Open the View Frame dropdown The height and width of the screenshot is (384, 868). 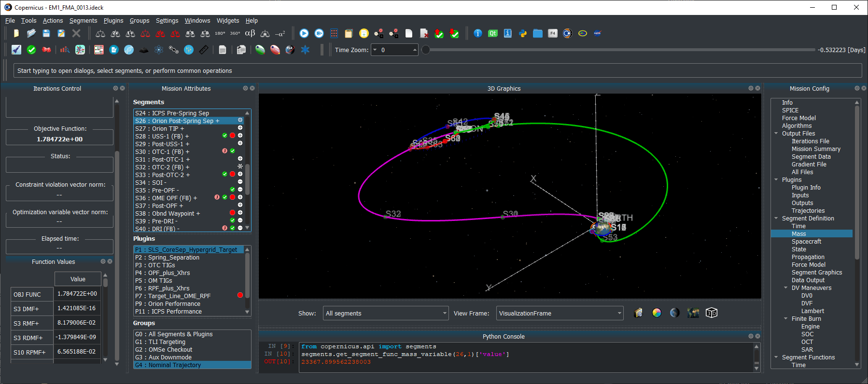tap(560, 314)
